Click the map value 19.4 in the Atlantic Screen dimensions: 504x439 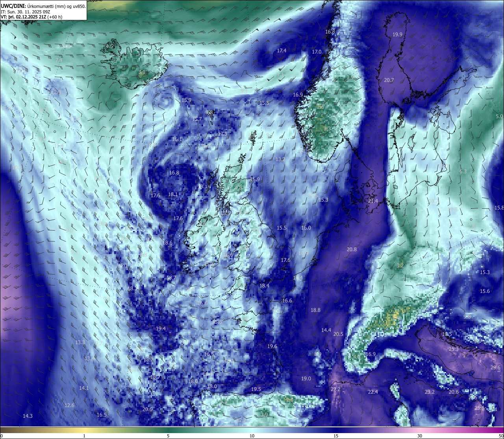[161, 329]
